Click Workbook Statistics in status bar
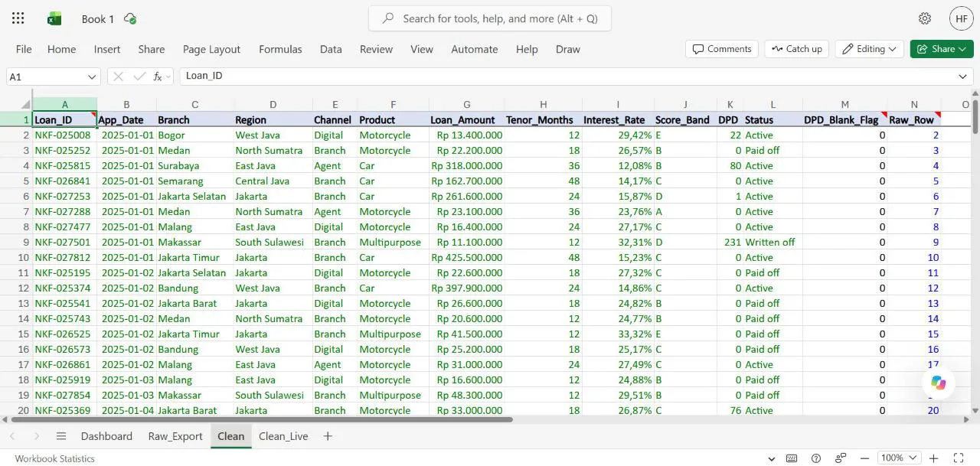 tap(55, 458)
